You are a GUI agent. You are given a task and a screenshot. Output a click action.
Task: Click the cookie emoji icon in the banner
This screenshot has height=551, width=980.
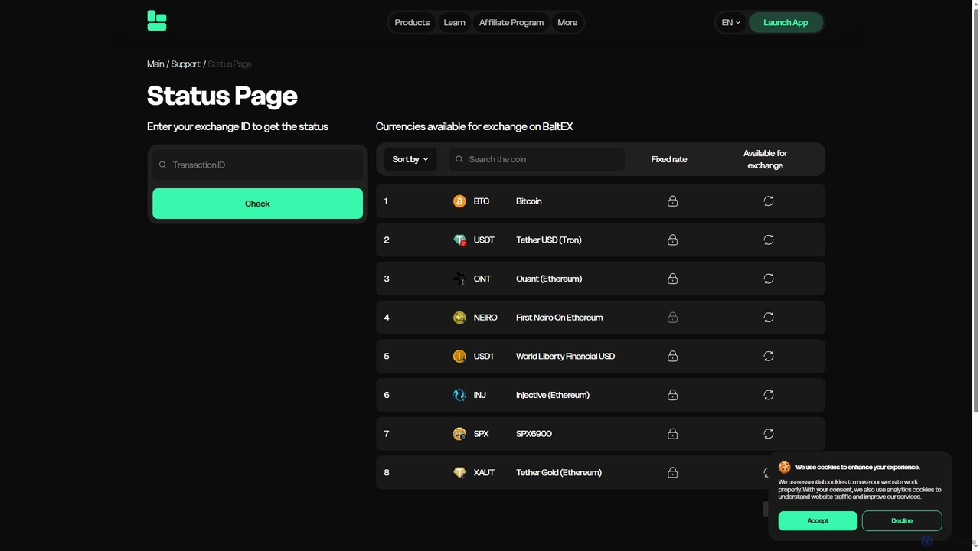coord(785,467)
